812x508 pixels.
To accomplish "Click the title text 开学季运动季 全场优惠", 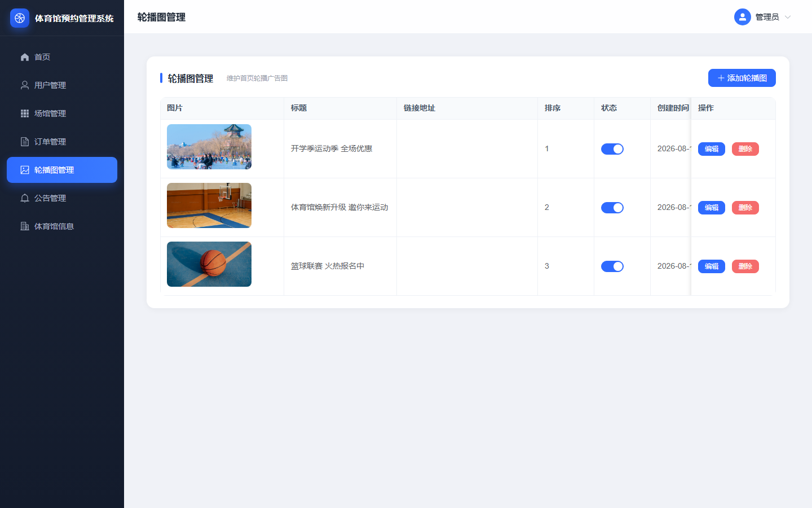I will point(332,149).
